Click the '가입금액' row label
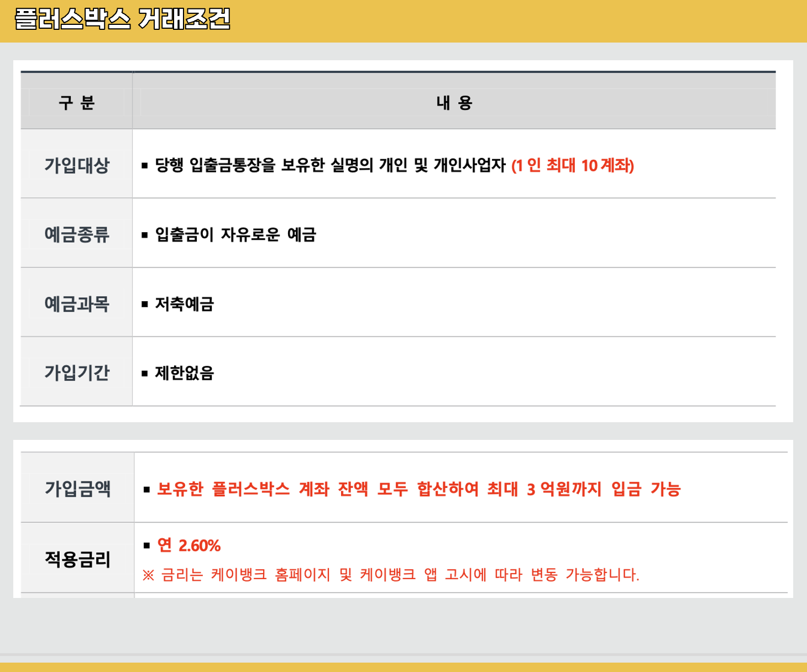Image resolution: width=807 pixels, height=672 pixels. pos(78,489)
